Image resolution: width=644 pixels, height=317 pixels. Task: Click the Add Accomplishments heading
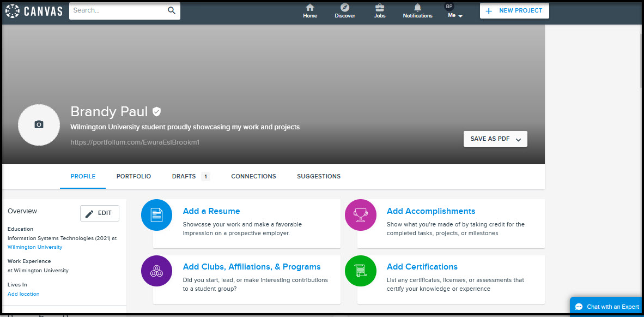(431, 211)
